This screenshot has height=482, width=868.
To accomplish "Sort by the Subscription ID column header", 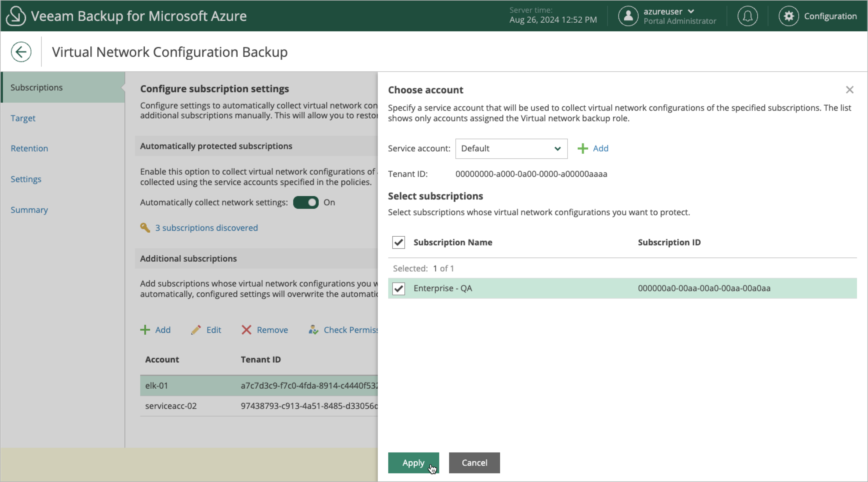I will [669, 242].
